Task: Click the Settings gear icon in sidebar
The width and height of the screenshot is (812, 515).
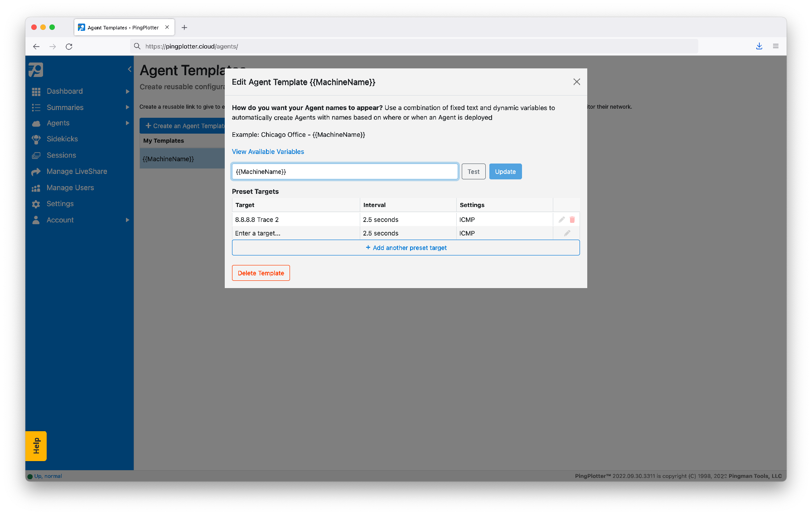Action: coord(36,204)
